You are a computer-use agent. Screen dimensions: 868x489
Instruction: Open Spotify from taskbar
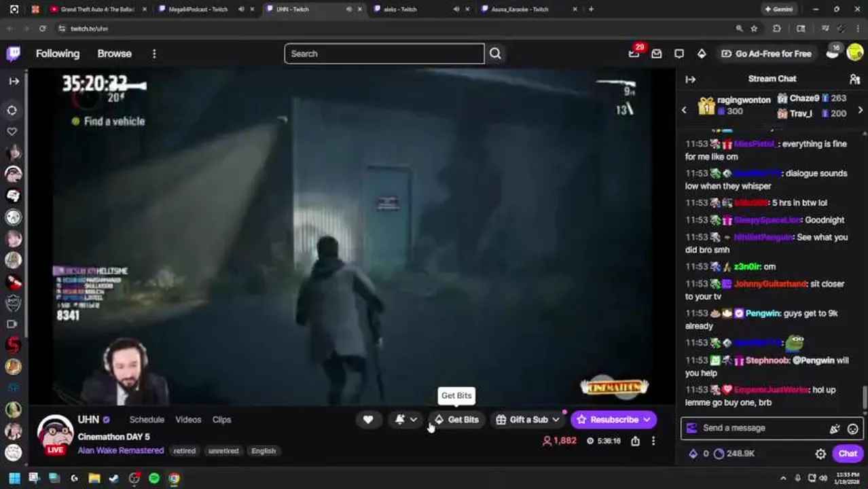click(154, 478)
